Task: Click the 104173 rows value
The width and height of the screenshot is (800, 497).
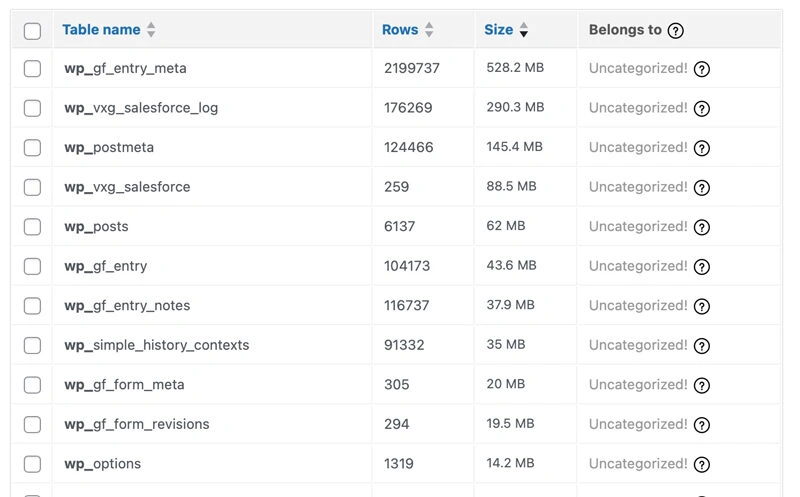Action: tap(407, 266)
